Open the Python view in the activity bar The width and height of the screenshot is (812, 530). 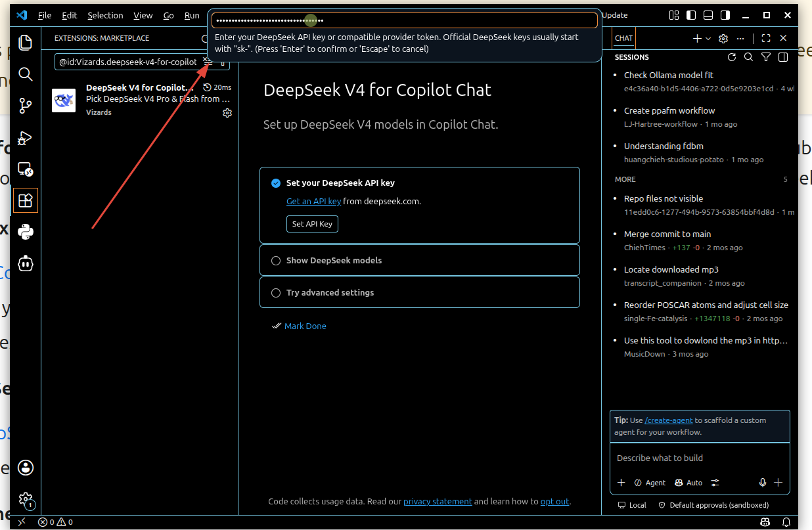[26, 232]
